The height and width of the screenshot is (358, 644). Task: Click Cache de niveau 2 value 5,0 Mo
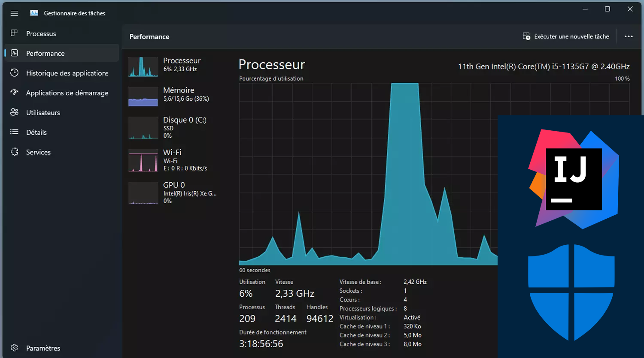tap(413, 335)
